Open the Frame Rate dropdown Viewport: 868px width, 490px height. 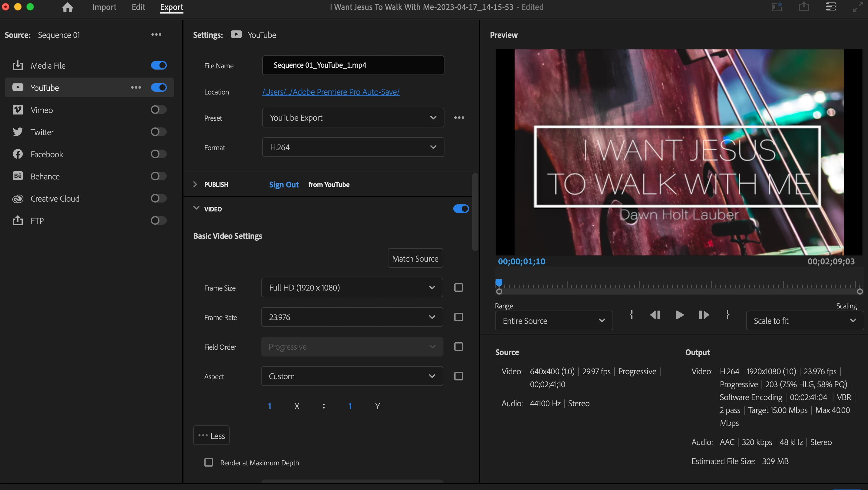click(x=352, y=317)
